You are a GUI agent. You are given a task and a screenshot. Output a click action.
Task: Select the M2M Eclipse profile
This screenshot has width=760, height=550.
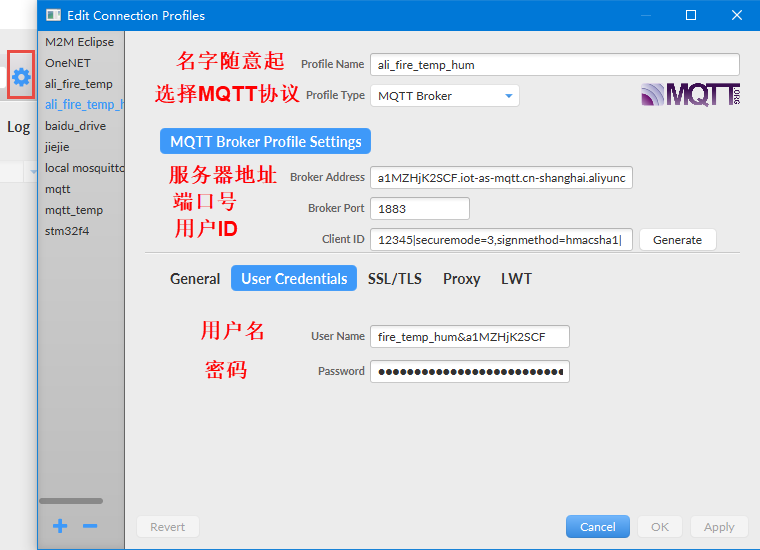tap(81, 42)
